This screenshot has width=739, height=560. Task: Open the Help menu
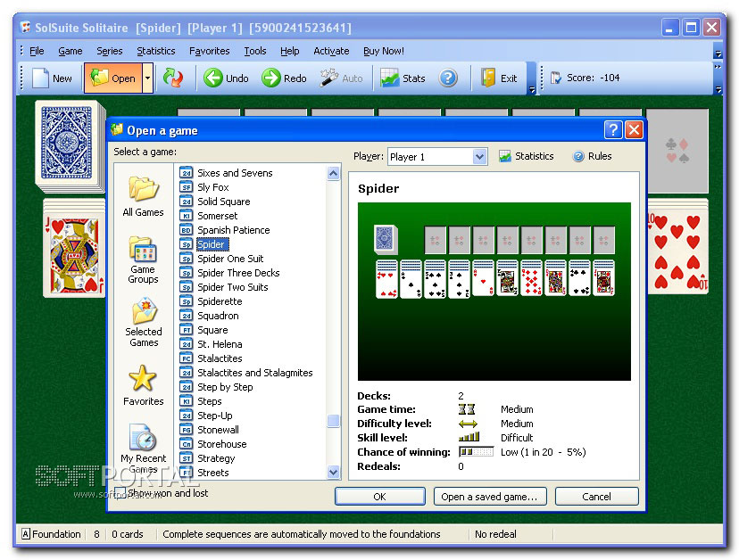pyautogui.click(x=289, y=51)
